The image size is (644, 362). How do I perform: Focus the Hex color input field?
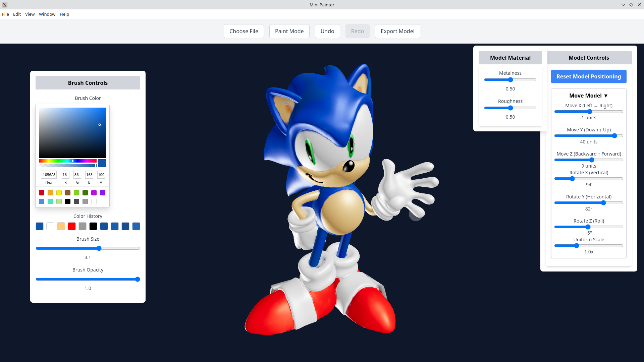click(49, 175)
